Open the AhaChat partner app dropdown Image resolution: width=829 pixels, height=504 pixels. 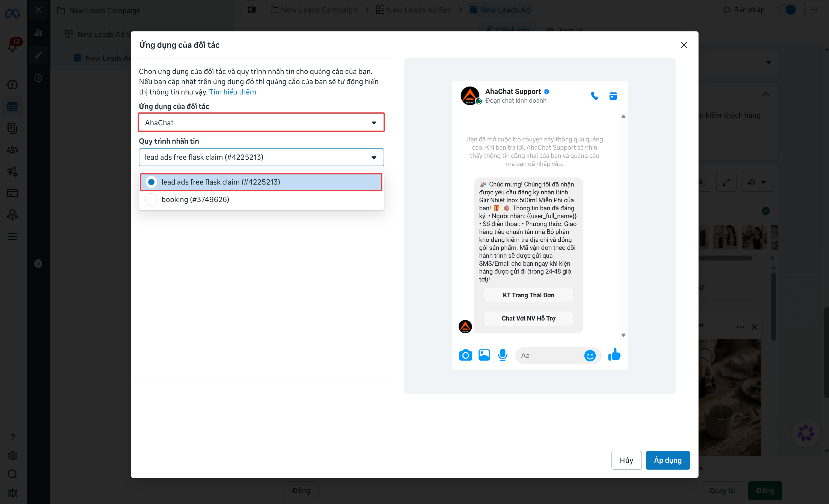tap(261, 123)
